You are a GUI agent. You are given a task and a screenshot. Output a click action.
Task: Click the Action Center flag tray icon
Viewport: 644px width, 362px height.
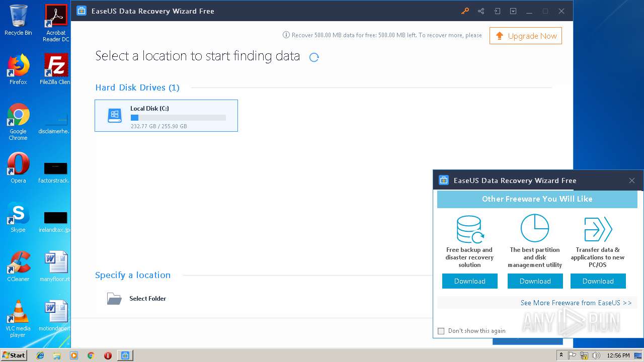tap(572, 355)
